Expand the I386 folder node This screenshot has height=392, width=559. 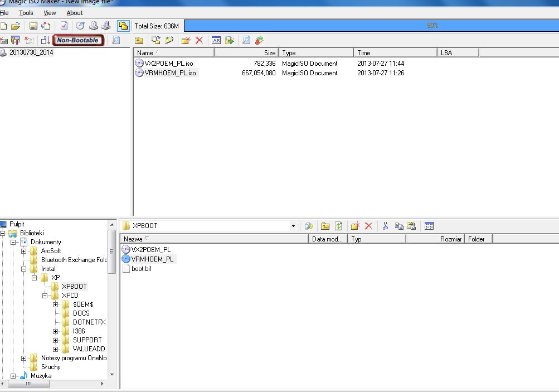[x=56, y=331]
